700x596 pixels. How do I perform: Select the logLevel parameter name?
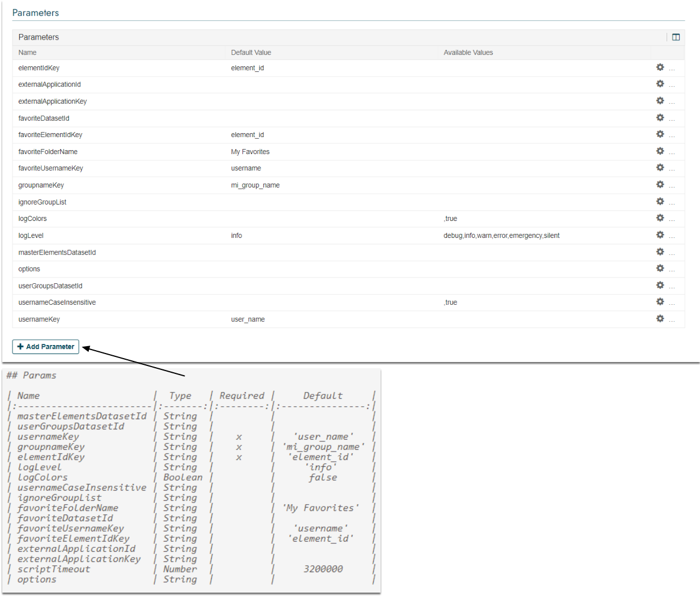pos(31,236)
